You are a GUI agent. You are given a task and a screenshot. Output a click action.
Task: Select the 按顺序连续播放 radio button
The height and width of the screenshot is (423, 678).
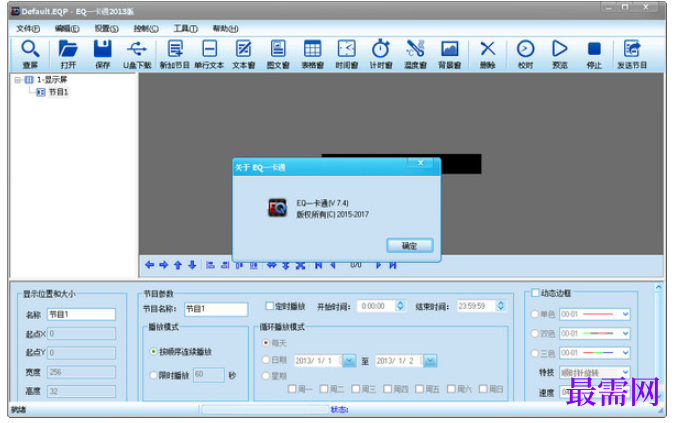(x=153, y=352)
